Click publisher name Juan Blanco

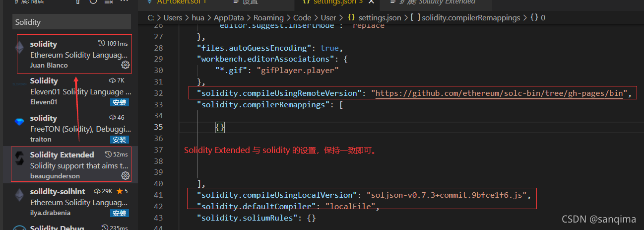(x=49, y=65)
